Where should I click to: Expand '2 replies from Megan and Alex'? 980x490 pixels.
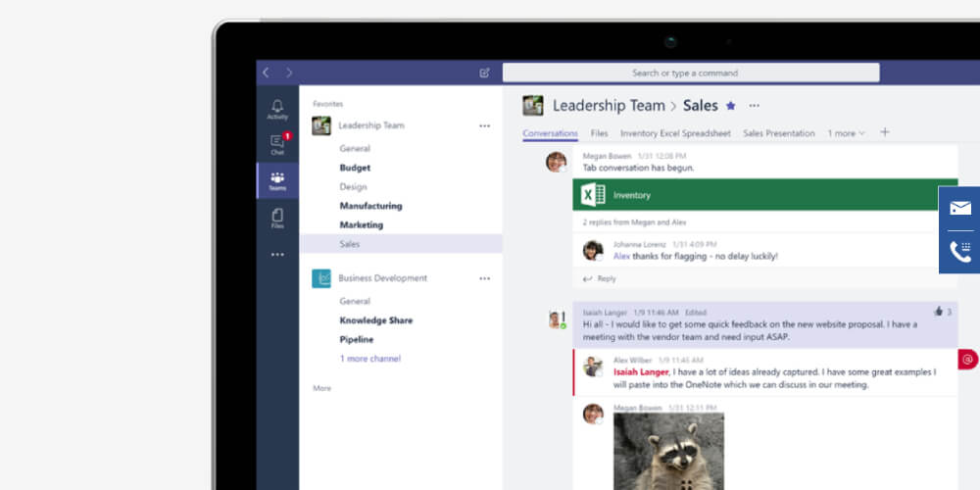634,222
